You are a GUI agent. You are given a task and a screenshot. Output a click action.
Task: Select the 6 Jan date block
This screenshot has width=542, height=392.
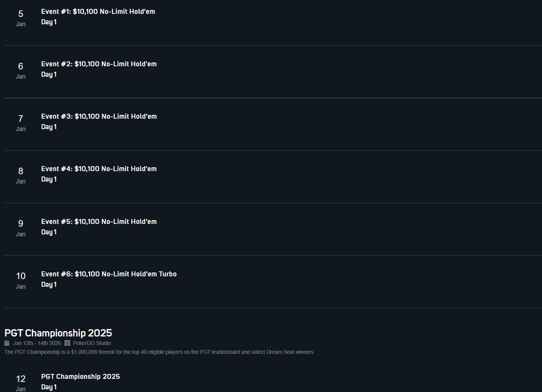click(21, 70)
